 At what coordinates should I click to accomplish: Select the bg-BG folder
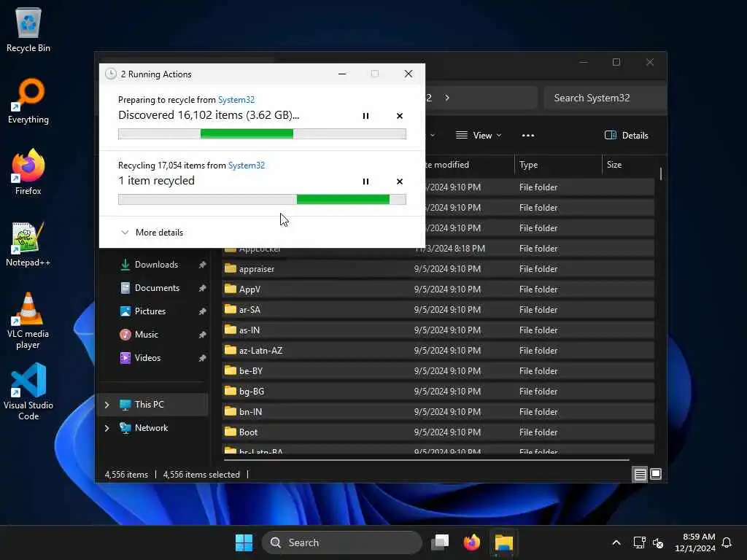click(438, 392)
